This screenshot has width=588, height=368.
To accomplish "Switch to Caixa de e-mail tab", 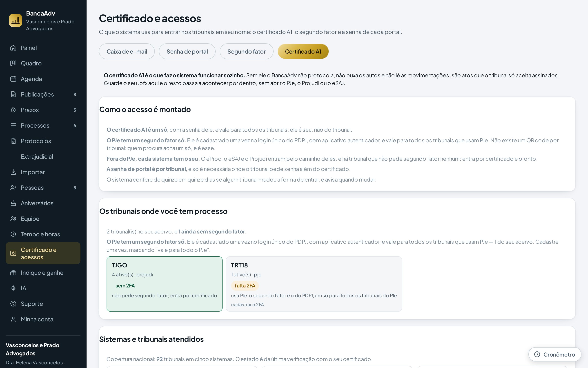I will coord(127,51).
